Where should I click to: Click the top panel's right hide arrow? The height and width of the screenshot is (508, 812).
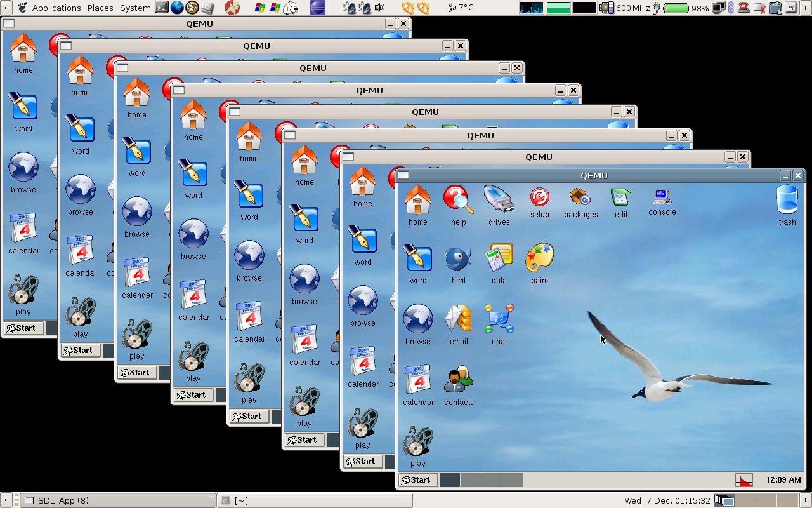[x=806, y=8]
